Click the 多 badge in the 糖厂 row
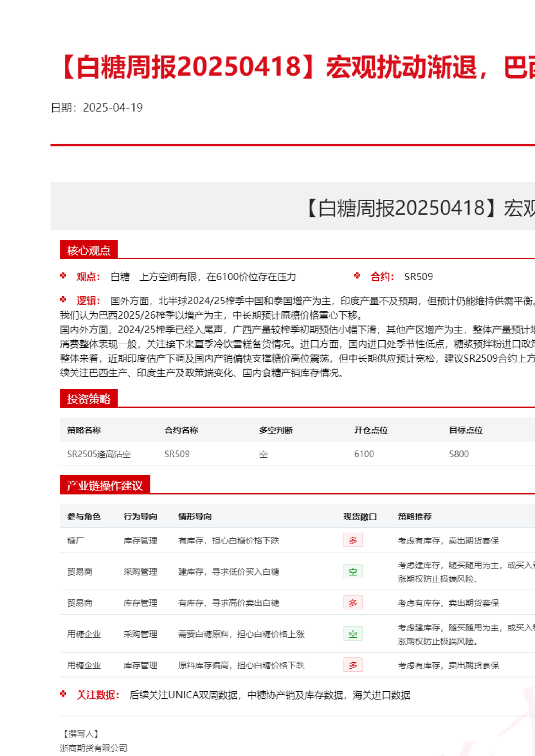Viewport: 535px width, 756px height. [x=353, y=540]
